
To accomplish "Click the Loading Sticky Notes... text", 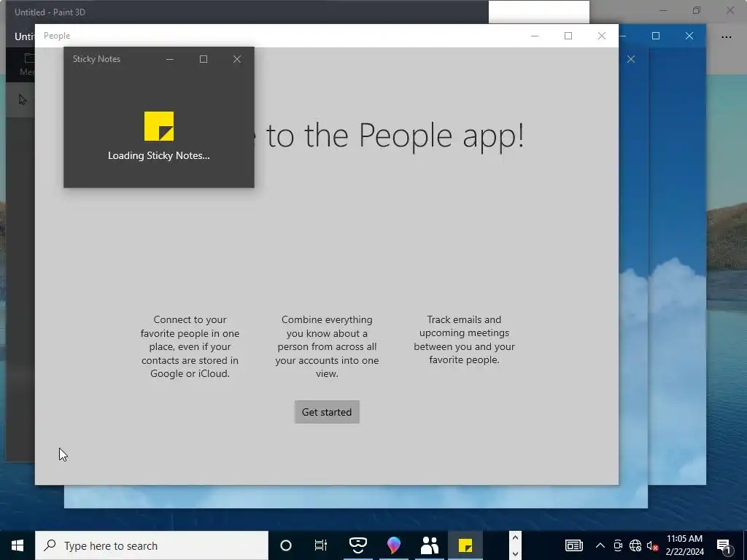I will click(158, 156).
